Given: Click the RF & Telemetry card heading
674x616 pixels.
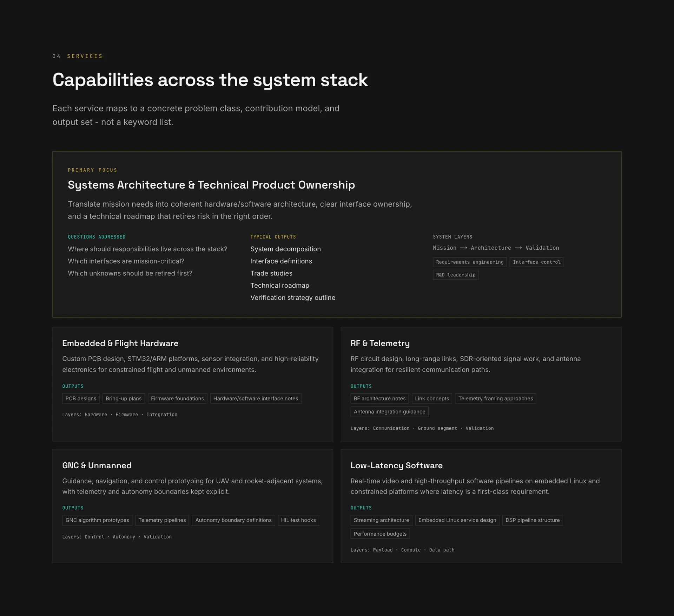Looking at the screenshot, I should click(380, 343).
